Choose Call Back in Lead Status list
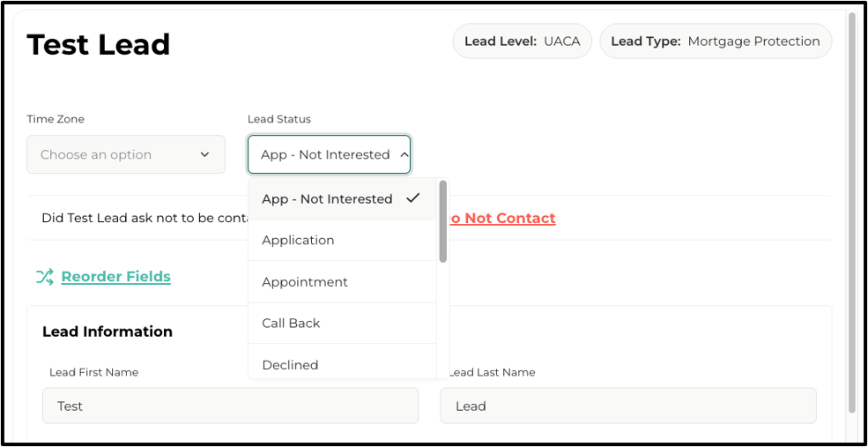868x447 pixels. click(342, 323)
